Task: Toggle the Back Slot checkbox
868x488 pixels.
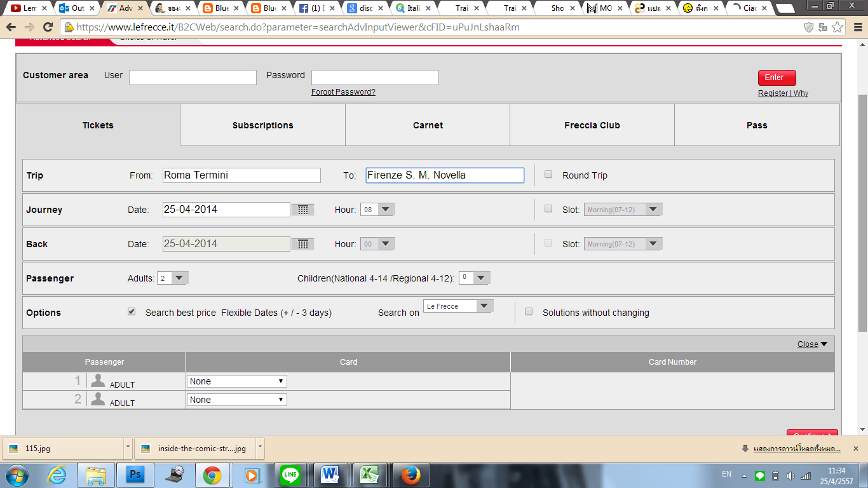Action: 548,243
